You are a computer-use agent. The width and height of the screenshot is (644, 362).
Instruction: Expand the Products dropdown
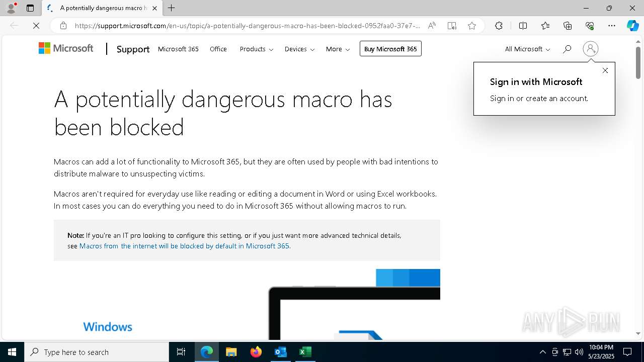pos(257,49)
